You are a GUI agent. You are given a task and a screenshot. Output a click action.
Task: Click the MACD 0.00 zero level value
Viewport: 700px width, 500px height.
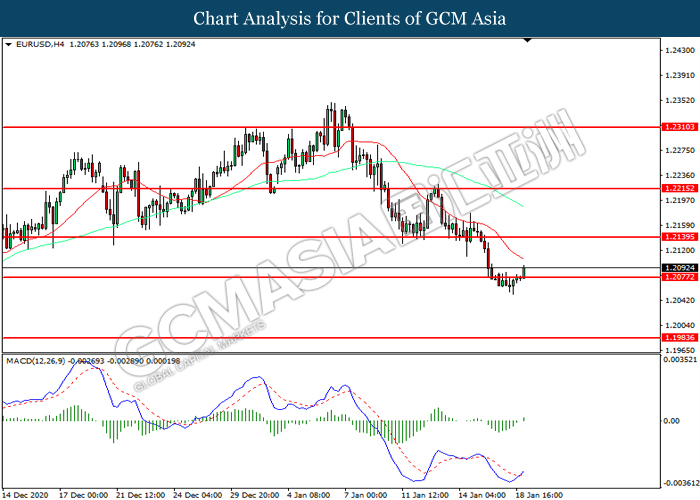pos(671,421)
